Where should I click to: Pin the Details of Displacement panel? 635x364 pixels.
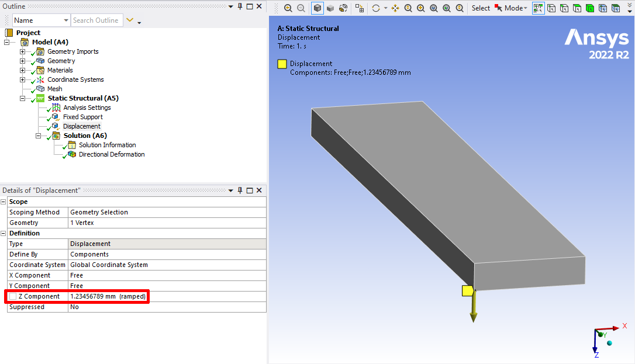240,190
